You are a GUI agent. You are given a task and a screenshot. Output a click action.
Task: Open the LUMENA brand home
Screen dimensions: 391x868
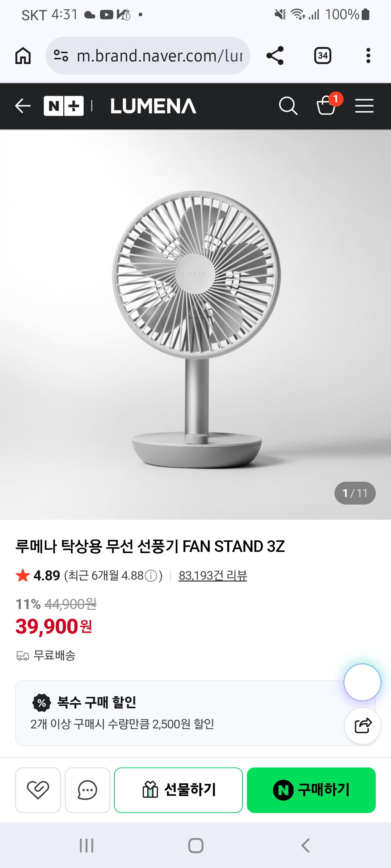click(x=154, y=106)
